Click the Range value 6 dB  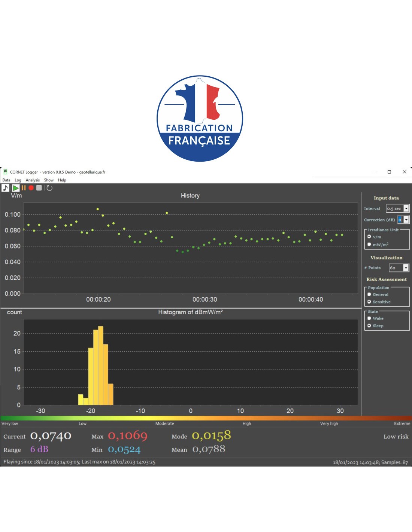point(39,449)
